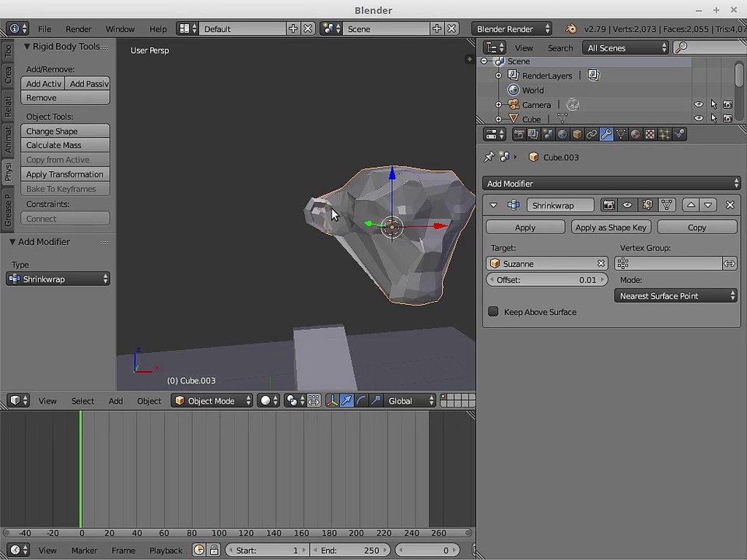
Task: Open the Shrinkwrap Mode dropdown
Action: pyautogui.click(x=675, y=296)
